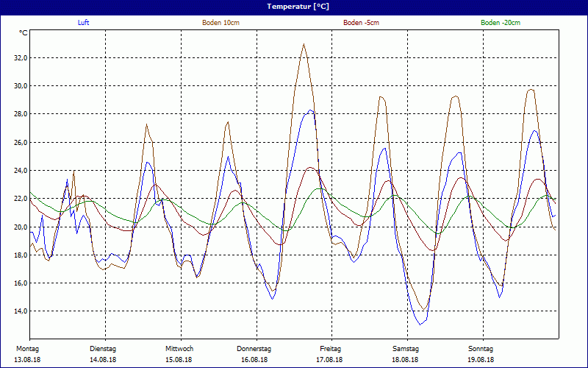Click the lowest blue curve point near 13°C
Image resolution: width=588 pixels, height=368 pixels.
point(420,324)
